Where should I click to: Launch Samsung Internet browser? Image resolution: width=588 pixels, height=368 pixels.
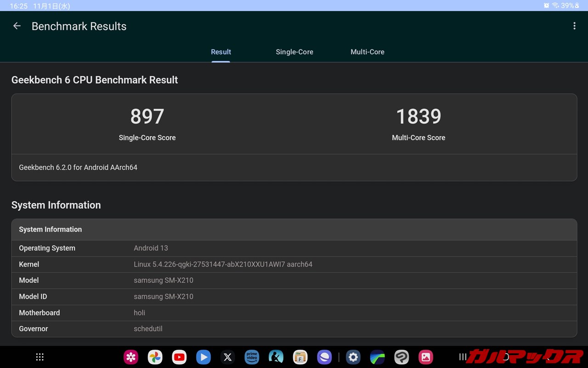(324, 357)
